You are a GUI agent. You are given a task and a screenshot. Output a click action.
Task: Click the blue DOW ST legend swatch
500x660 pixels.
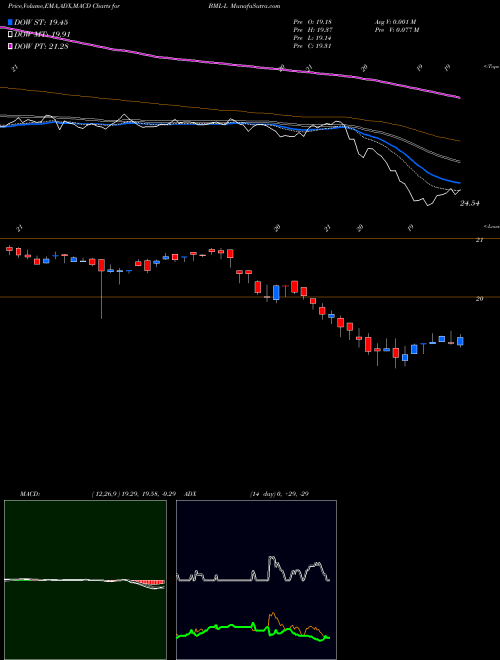pos(10,22)
